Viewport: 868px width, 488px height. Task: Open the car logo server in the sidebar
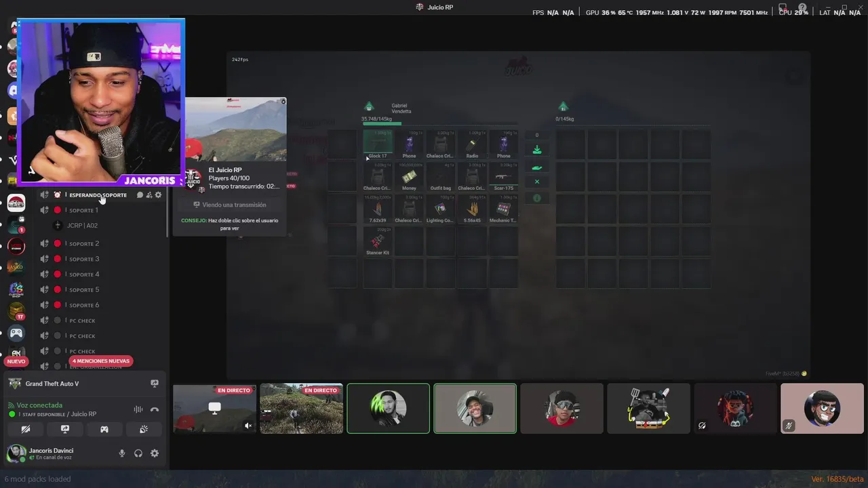pos(16,203)
